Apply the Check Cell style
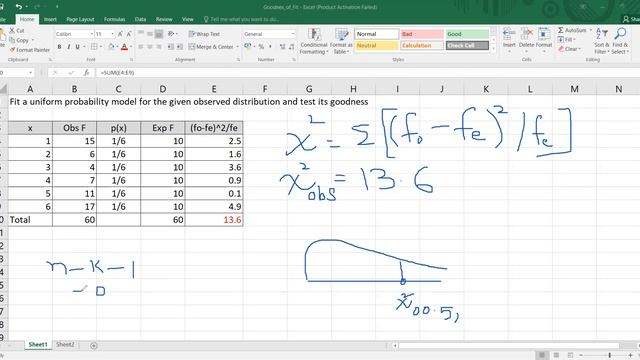The height and width of the screenshot is (360, 640). coord(467,45)
